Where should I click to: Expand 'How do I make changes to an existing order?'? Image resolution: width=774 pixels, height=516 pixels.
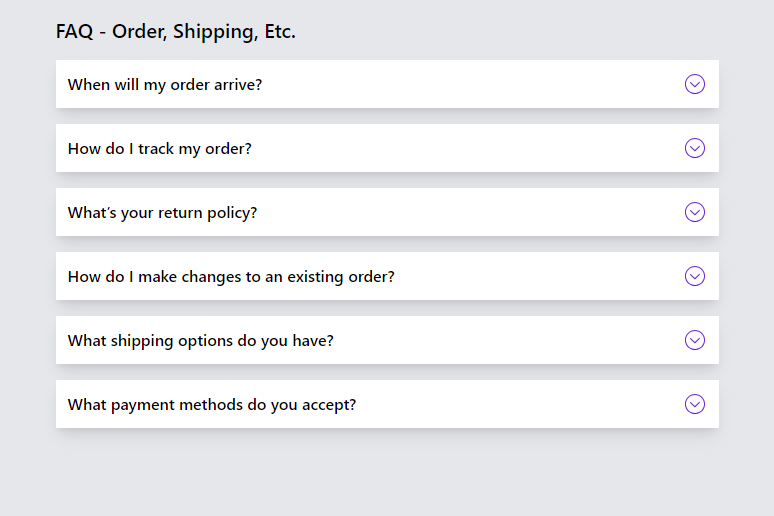[231, 277]
